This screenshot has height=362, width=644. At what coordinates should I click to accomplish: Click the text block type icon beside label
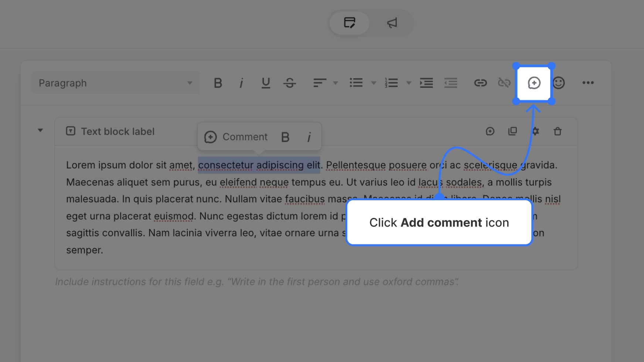[x=71, y=131]
